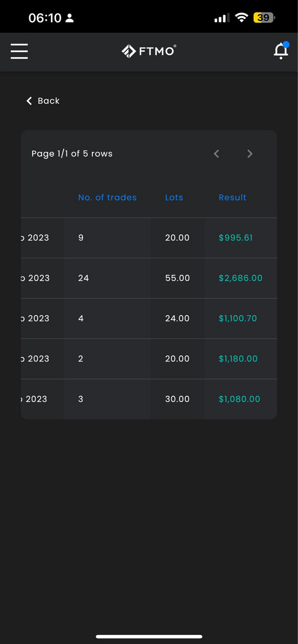The image size is (298, 644).
Task: Tap the Wi-Fi status icon
Action: pyautogui.click(x=242, y=18)
